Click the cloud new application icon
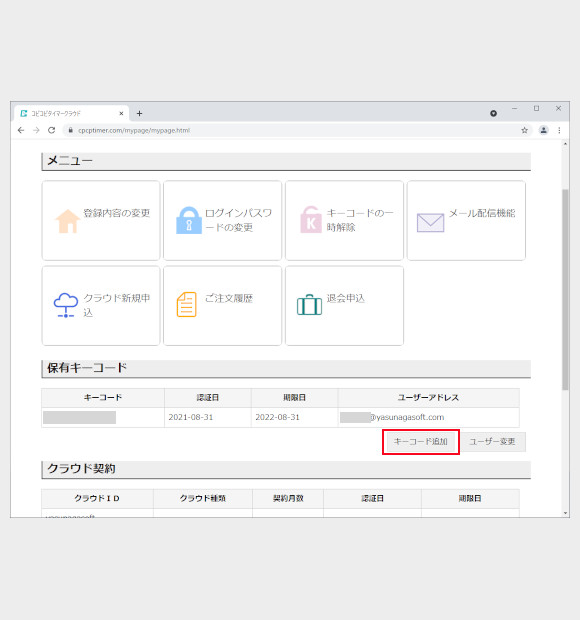580x620 pixels. pyautogui.click(x=66, y=305)
